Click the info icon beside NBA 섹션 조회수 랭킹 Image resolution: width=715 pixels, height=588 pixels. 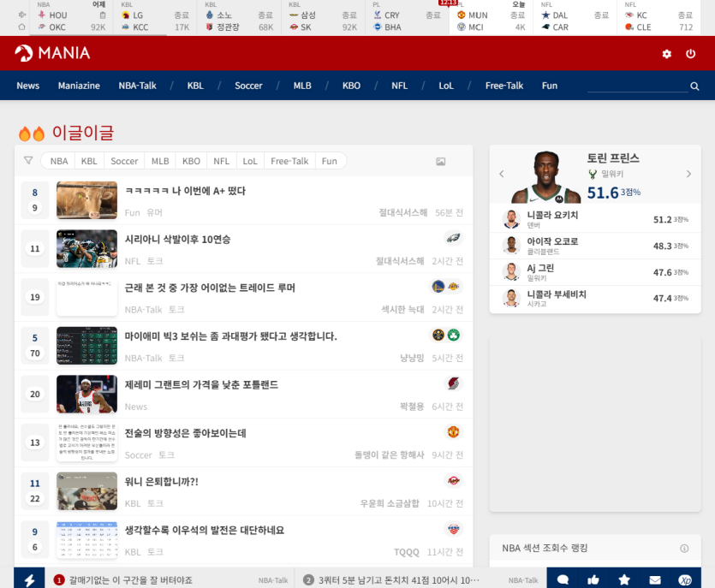tap(684, 549)
